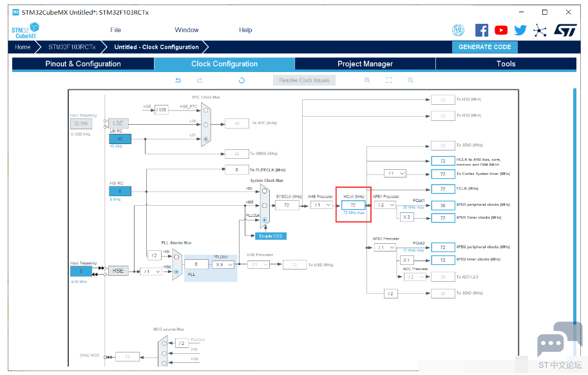Click the HCLK (MHz) value field
The image size is (588, 375).
click(353, 205)
